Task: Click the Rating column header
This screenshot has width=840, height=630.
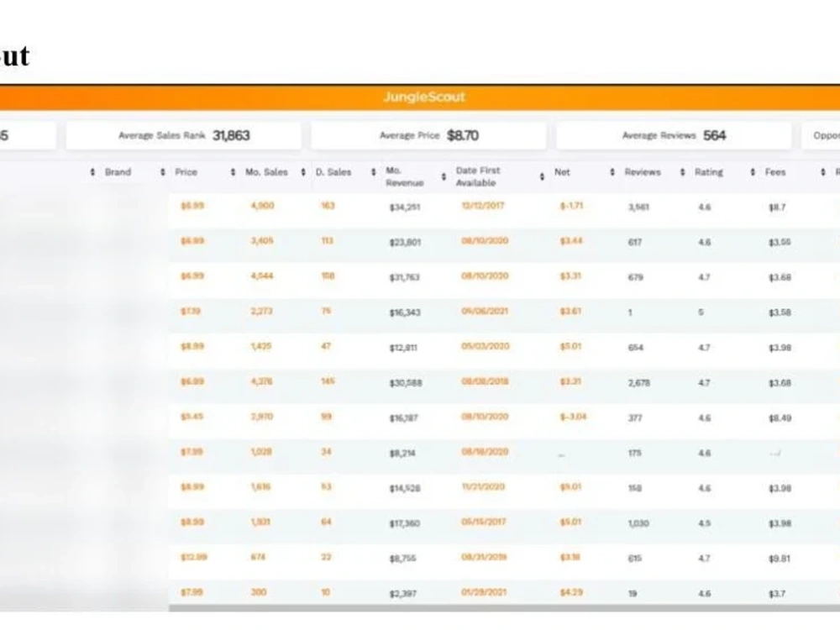Action: pos(709,172)
